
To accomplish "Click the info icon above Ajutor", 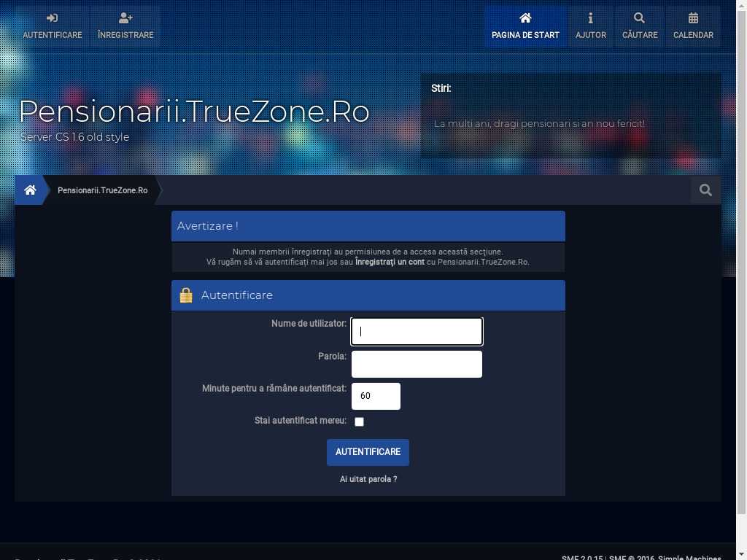I will coord(591,18).
